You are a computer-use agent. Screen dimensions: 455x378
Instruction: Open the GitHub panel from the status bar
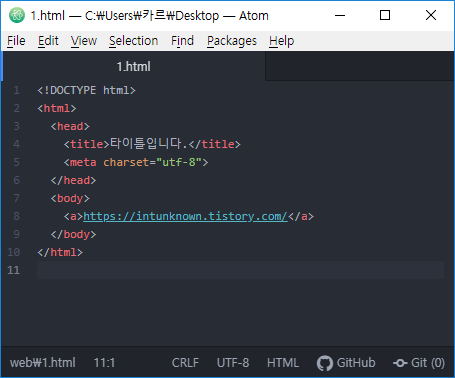pos(346,363)
